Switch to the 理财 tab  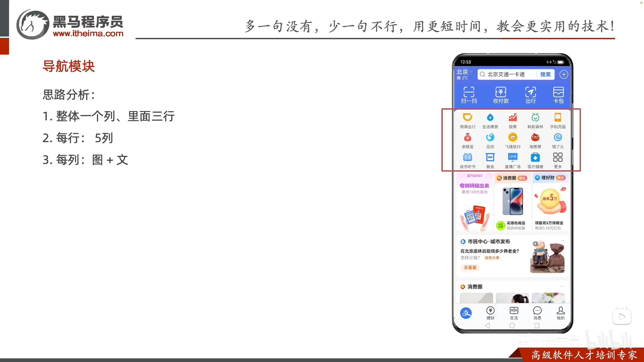tap(490, 313)
